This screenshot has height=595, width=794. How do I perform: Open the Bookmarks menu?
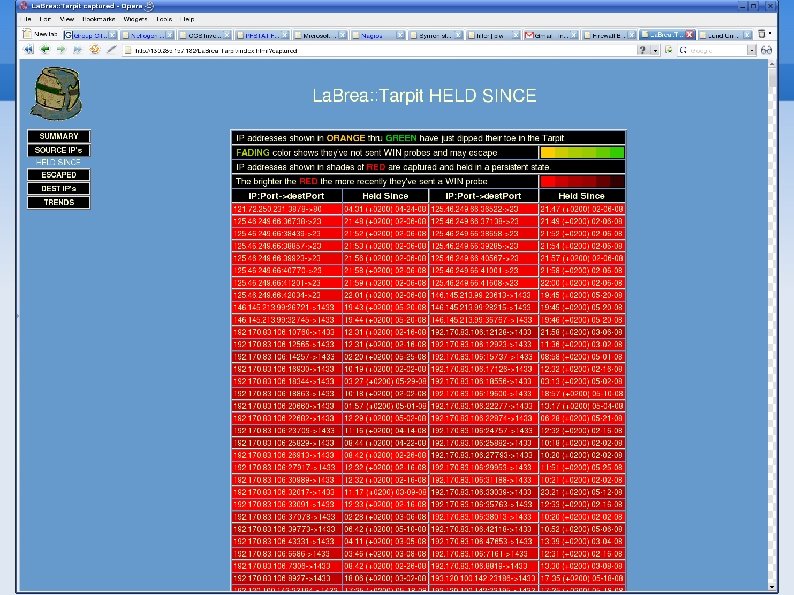tap(98, 19)
